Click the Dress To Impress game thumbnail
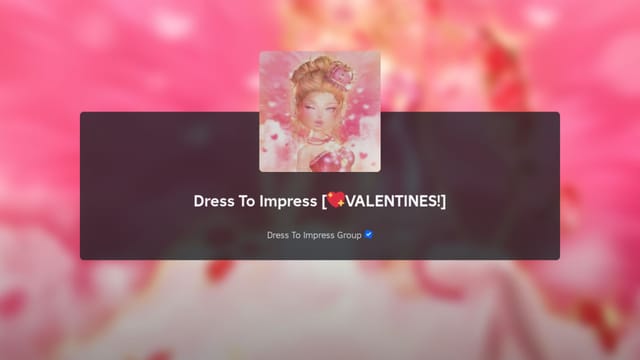The width and height of the screenshot is (640, 360). pyautogui.click(x=320, y=111)
